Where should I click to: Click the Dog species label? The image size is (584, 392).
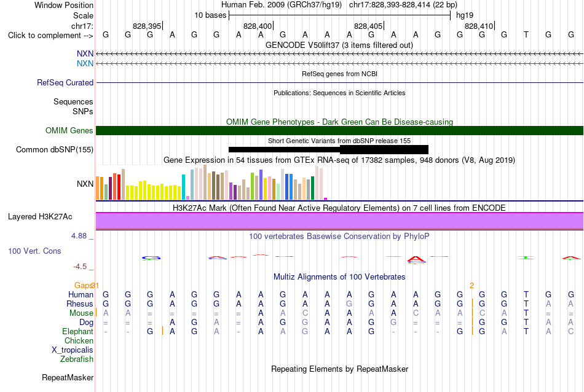pyautogui.click(x=86, y=323)
